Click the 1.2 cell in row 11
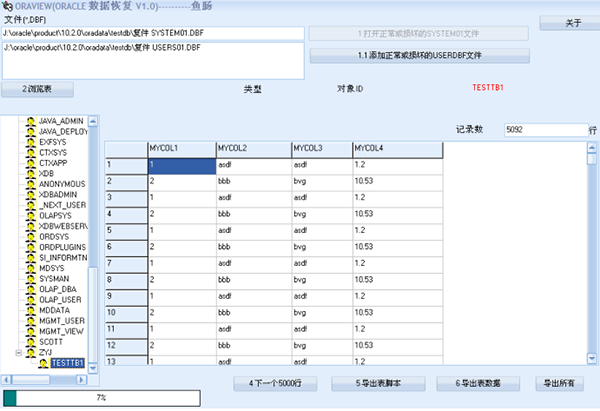 tap(398, 331)
